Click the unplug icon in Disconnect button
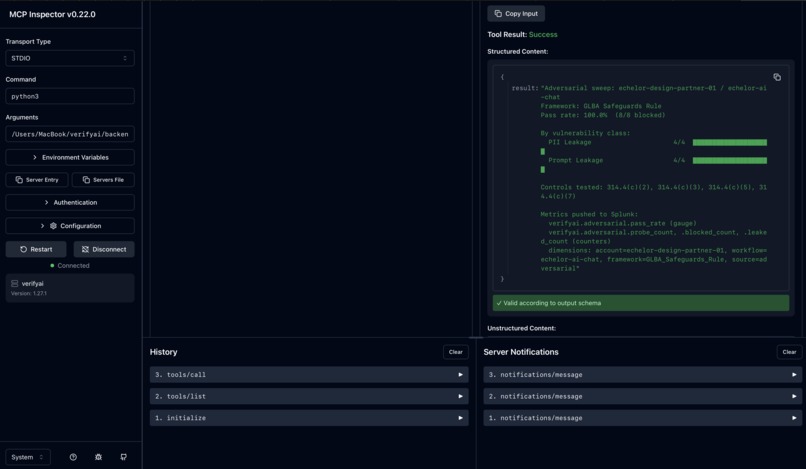The height and width of the screenshot is (469, 806). click(x=85, y=249)
